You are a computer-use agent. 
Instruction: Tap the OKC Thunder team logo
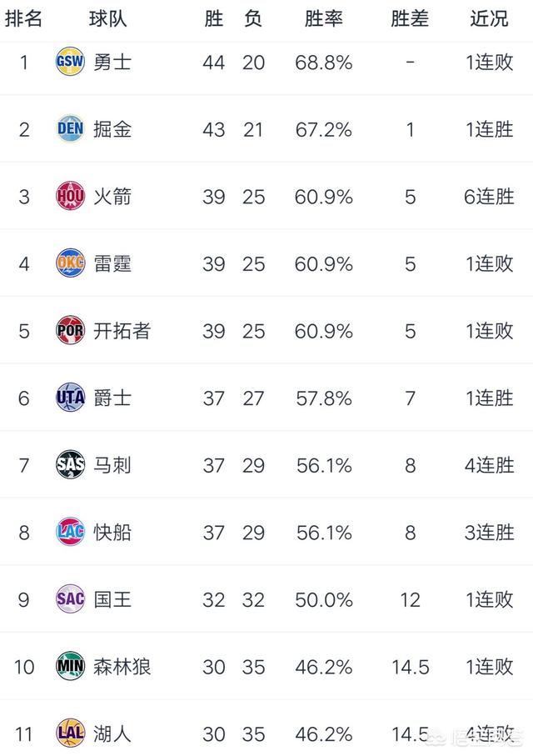point(70,263)
